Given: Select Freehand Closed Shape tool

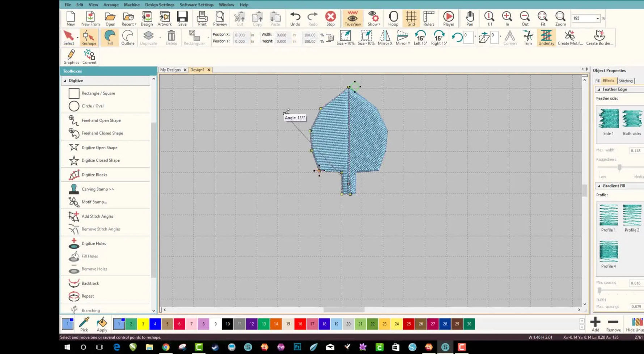Looking at the screenshot, I should point(102,133).
